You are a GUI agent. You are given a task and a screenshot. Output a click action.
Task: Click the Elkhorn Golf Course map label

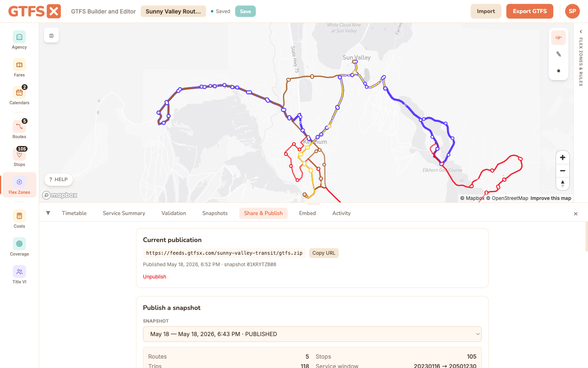tap(443, 170)
